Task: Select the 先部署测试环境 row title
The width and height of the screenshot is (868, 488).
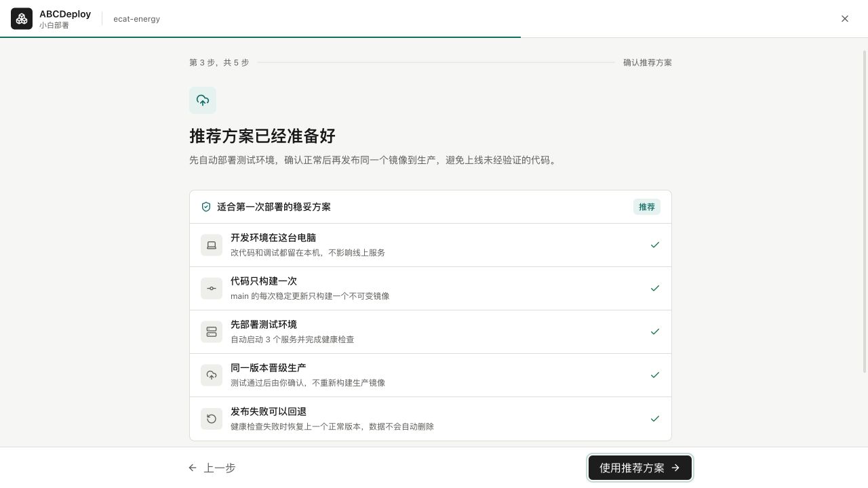Action: point(264,325)
